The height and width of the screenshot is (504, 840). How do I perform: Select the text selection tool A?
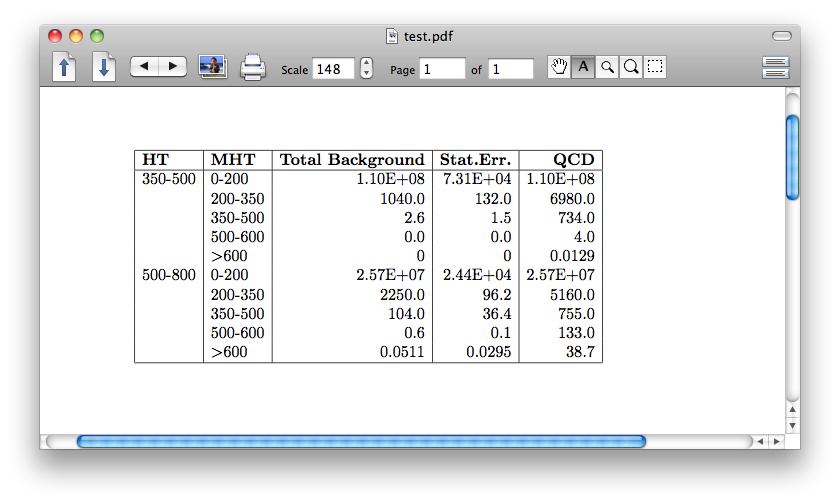pyautogui.click(x=583, y=67)
